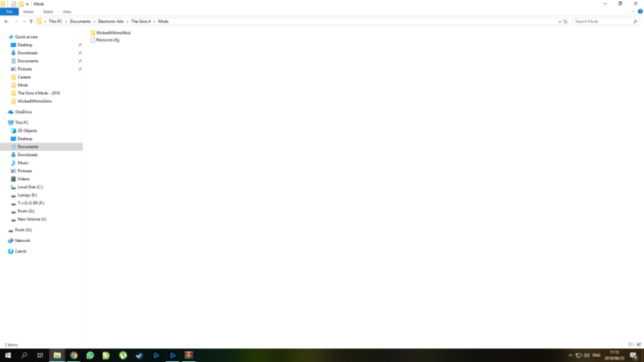Open the Action Center notifications icon
This screenshot has width=644, height=362.
634,355
